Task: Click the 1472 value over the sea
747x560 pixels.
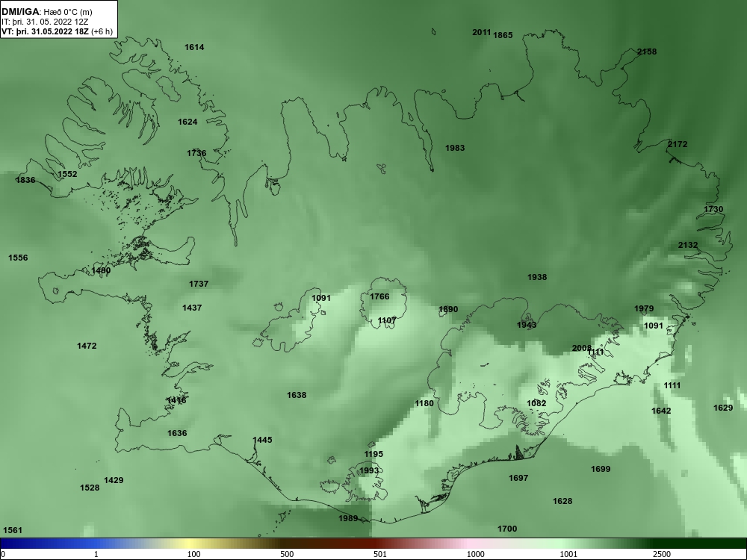Action: [x=87, y=346]
